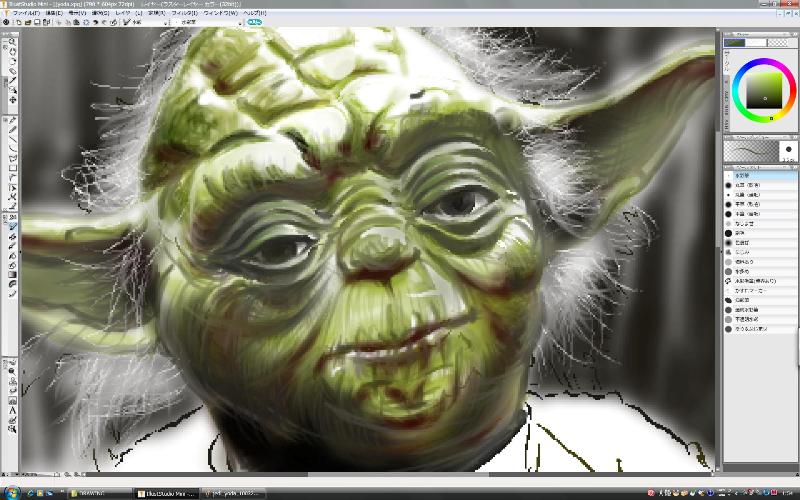Select the Pencil tool in left toolbox
The width and height of the screenshot is (800, 500).
click(12, 130)
